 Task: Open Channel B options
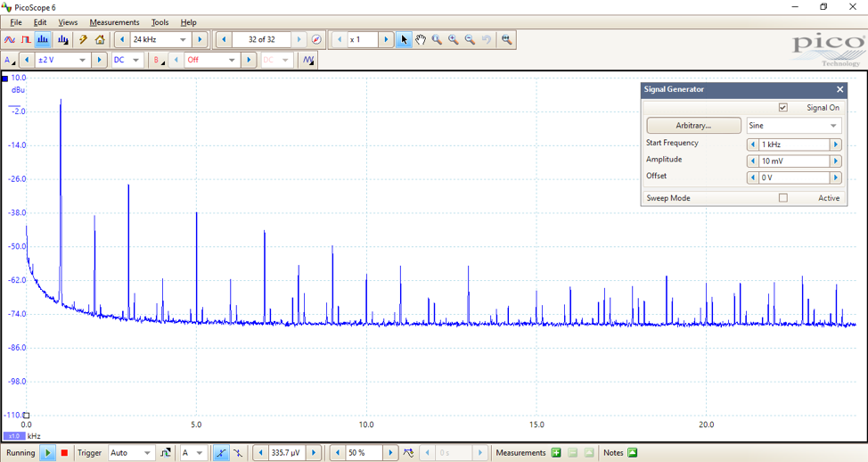159,60
